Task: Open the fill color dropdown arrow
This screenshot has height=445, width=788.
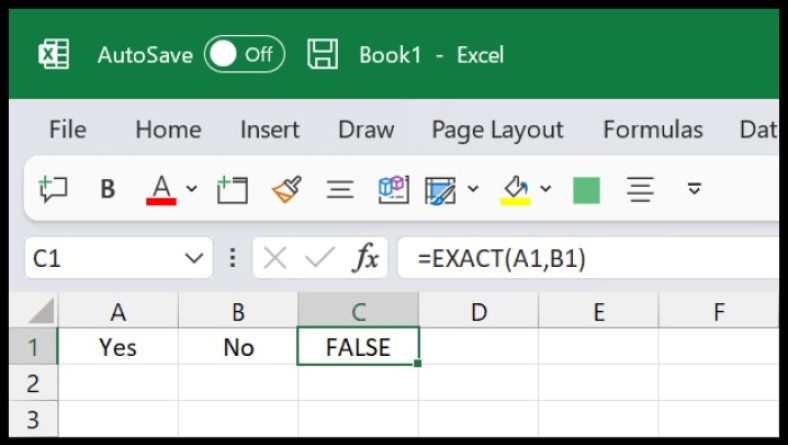Action: coord(546,189)
